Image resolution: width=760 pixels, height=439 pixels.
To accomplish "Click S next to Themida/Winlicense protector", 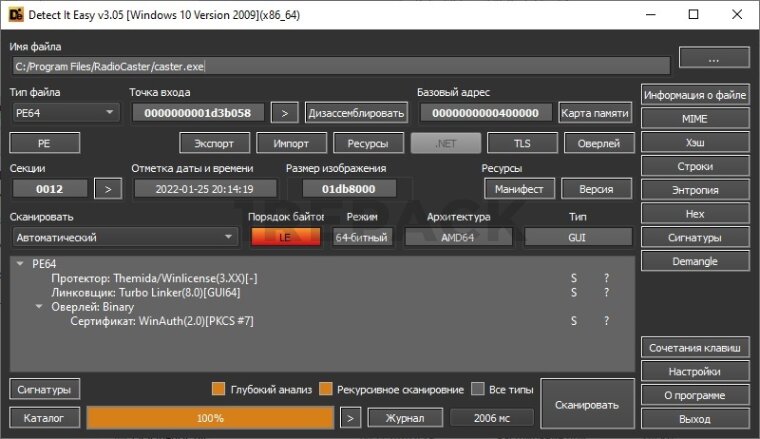I will (x=574, y=278).
